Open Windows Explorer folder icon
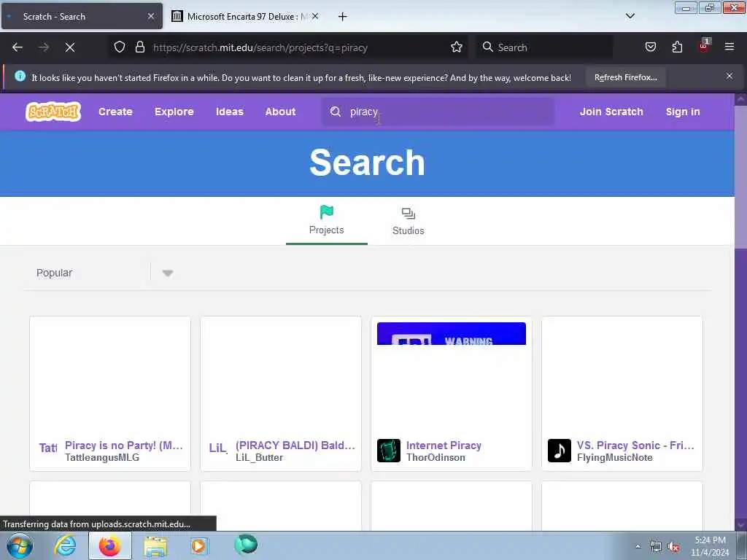Viewport: 747px width, 560px height. [155, 547]
